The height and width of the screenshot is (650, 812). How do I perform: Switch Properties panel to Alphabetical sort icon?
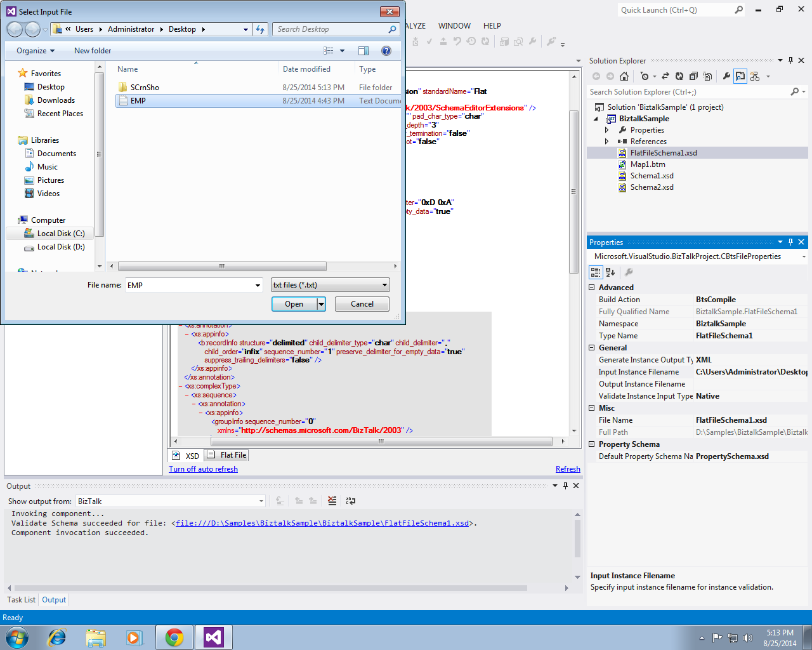click(610, 272)
